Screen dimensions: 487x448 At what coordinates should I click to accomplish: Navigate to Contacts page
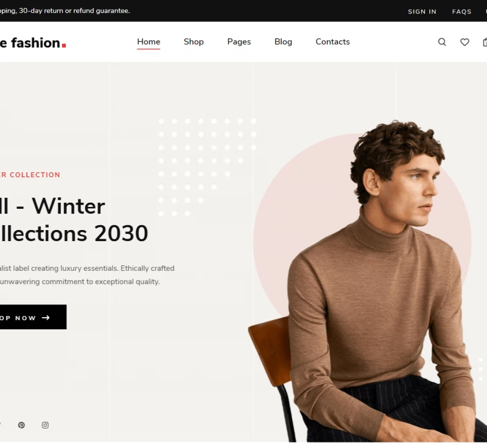coord(332,41)
